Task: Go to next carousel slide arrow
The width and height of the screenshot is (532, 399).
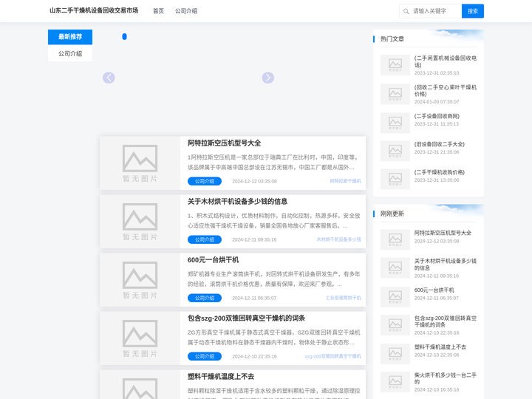Action: [x=268, y=78]
